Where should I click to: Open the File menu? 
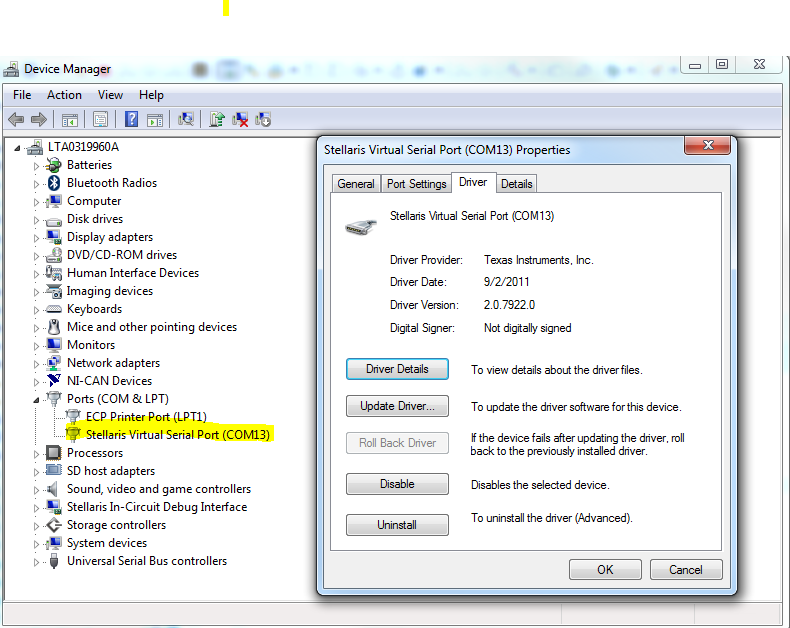[x=22, y=95]
